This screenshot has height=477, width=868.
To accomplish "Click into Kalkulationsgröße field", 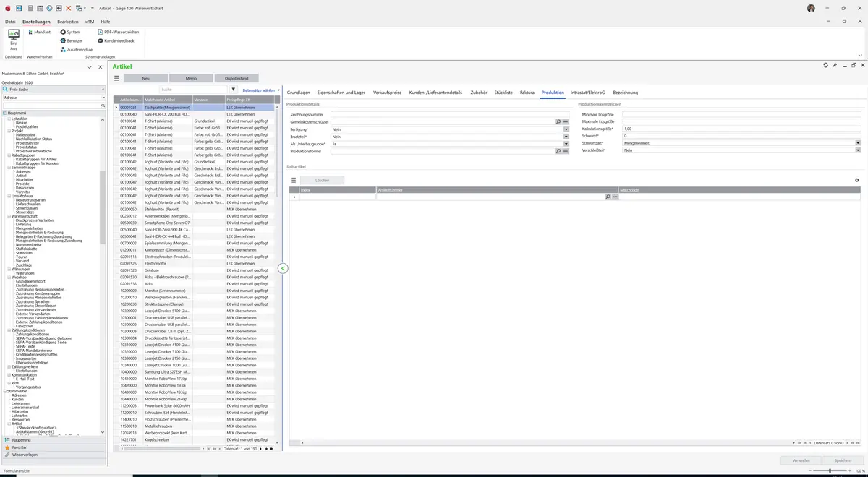I will 741,129.
